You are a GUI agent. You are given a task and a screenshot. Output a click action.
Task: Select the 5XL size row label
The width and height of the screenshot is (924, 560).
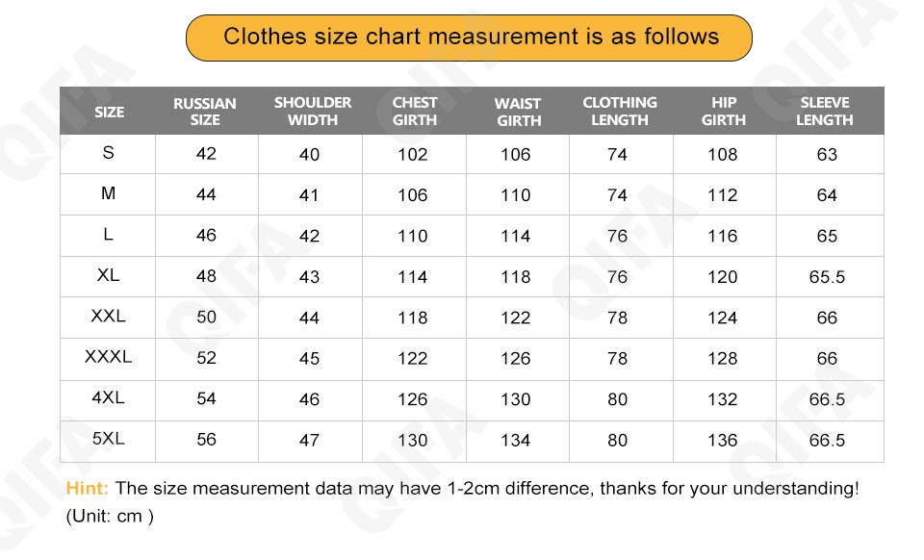click(x=108, y=439)
